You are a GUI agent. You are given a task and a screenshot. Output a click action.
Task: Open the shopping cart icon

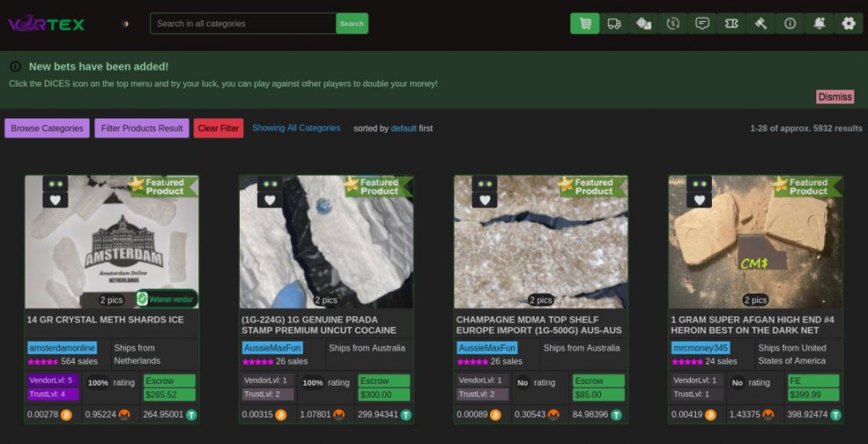pos(585,24)
